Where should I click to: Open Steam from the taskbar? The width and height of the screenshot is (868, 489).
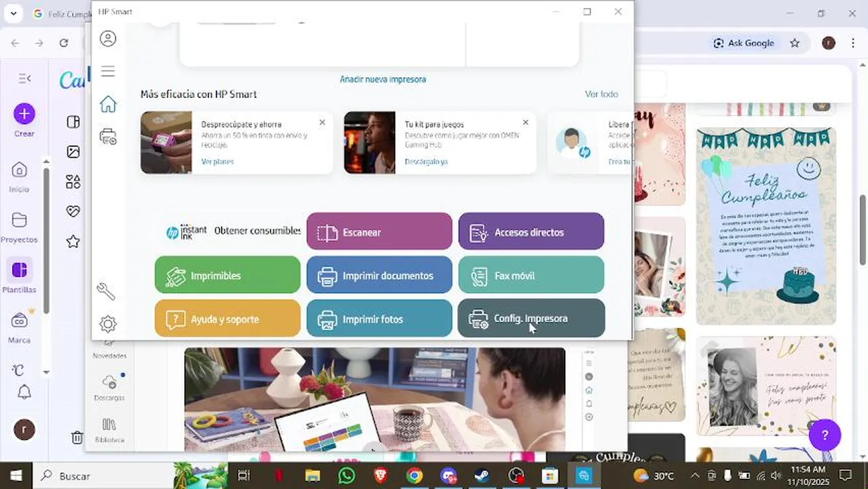(482, 475)
